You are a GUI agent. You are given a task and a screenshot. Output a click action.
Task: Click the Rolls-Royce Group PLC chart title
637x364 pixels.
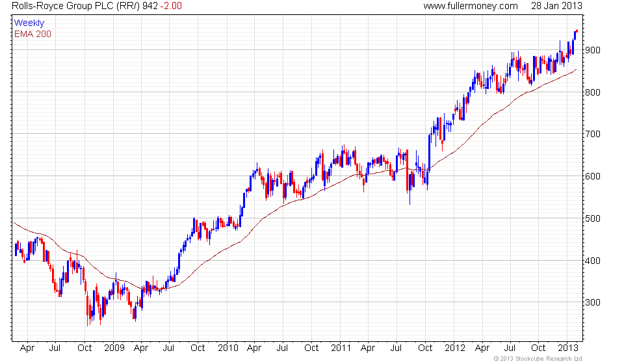[76, 6]
